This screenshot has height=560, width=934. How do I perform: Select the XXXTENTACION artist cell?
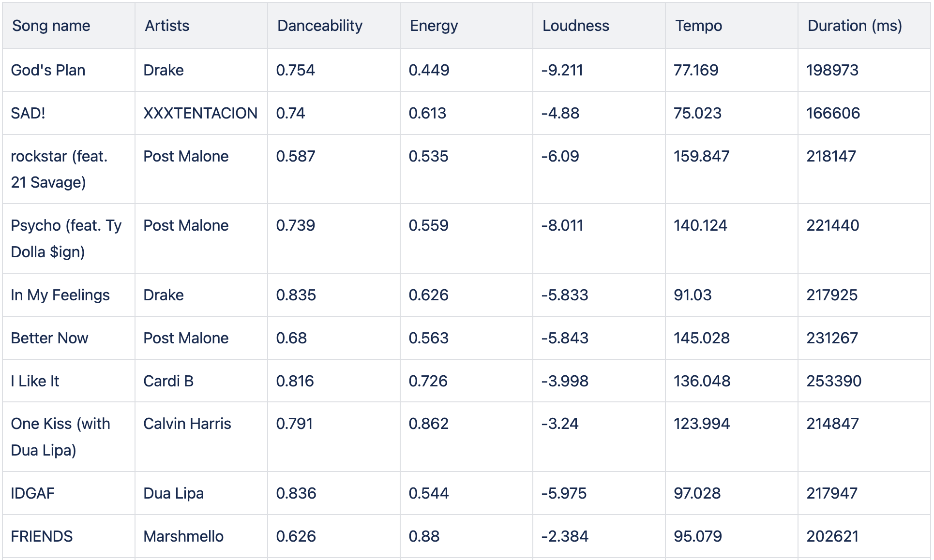[x=200, y=113]
